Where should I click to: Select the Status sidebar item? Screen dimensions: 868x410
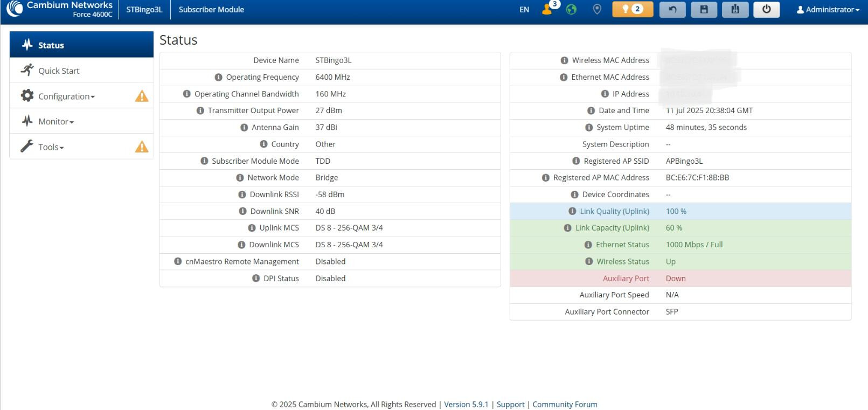tap(81, 45)
